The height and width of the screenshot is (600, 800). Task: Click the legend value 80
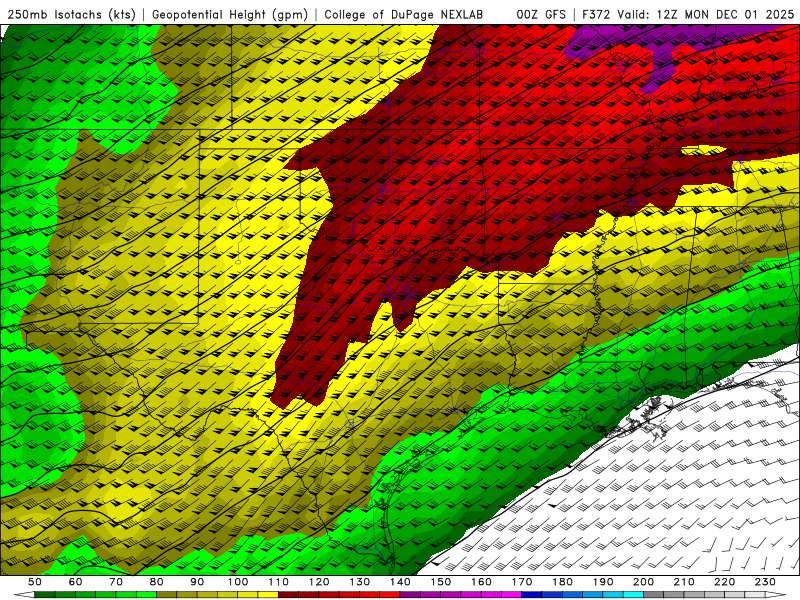[157, 582]
